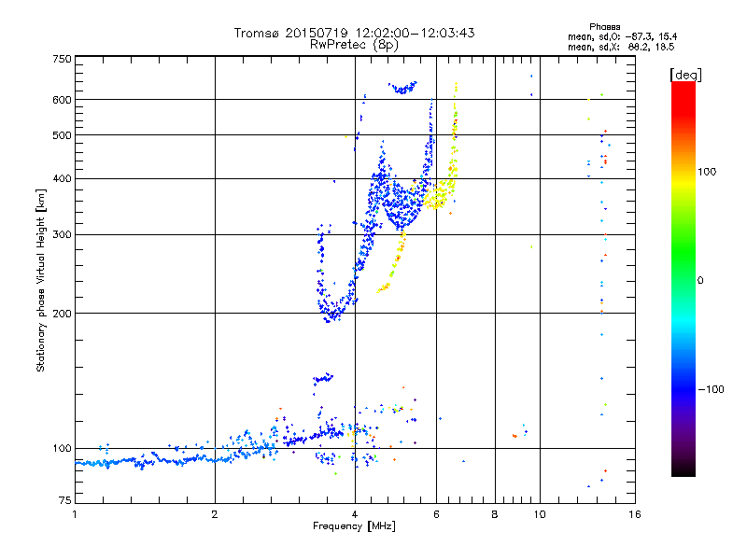The height and width of the screenshot is (560, 747).
Task: Click the 'mean, sd,O: -87.3, 15.4' statistic
Action: point(622,36)
